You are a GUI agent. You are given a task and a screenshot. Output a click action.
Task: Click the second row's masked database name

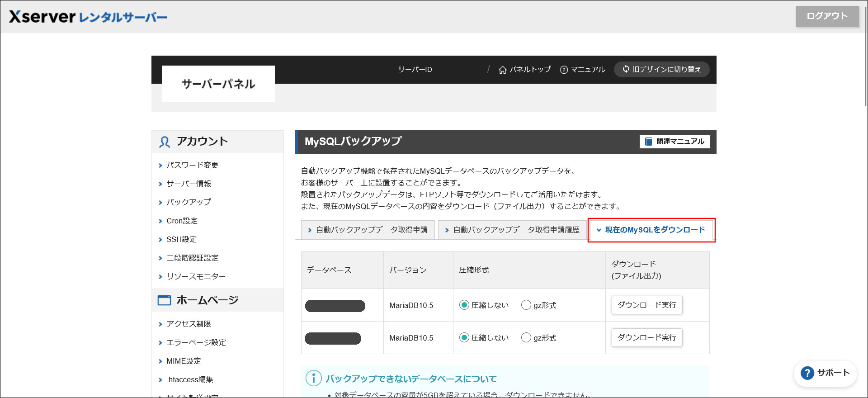333,338
